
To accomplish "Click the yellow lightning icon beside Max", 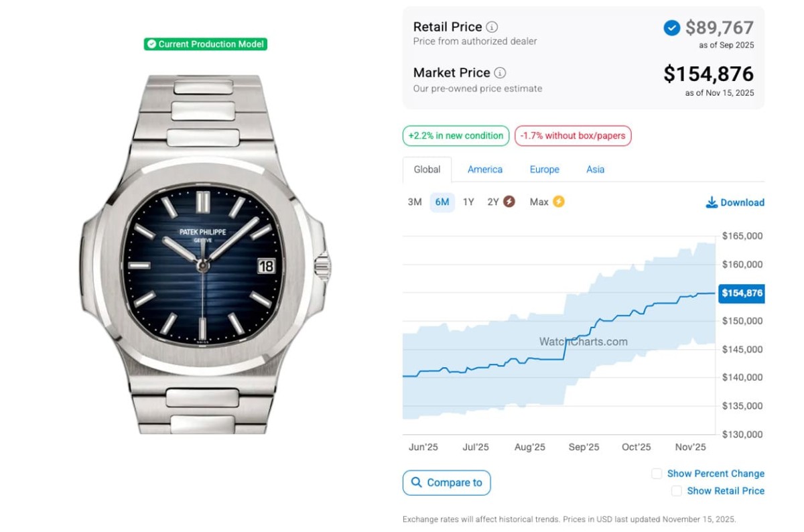I will coord(558,202).
